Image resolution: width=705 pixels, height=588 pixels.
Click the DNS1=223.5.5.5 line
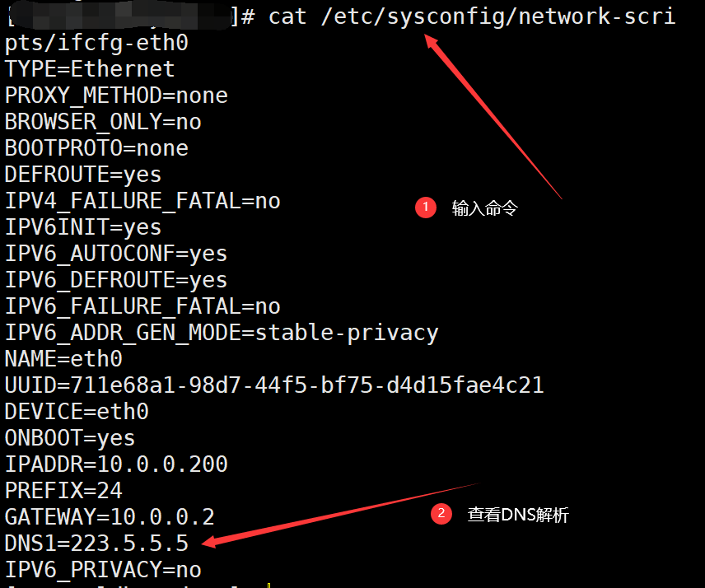(x=96, y=543)
